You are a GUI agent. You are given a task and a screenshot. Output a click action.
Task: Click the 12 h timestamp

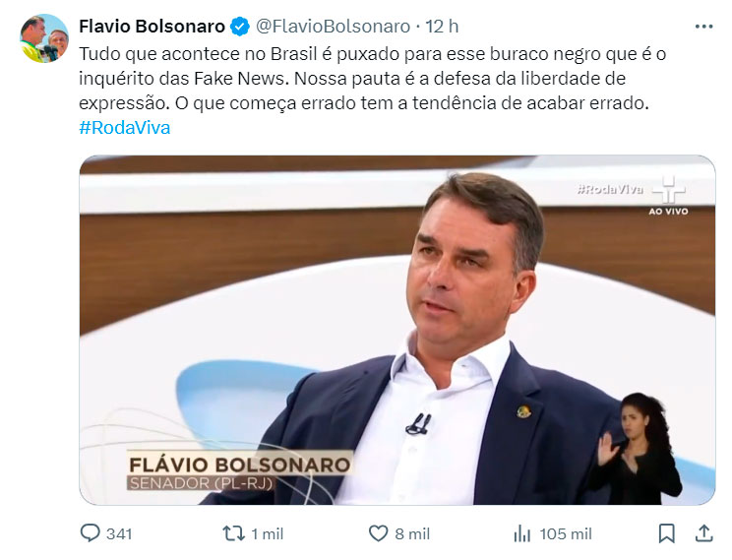(x=442, y=27)
